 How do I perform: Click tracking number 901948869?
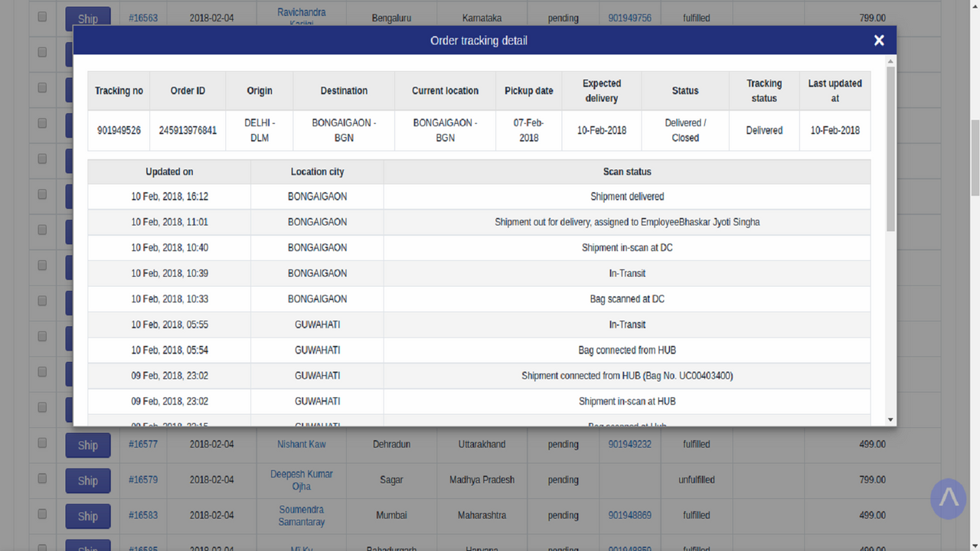(629, 515)
